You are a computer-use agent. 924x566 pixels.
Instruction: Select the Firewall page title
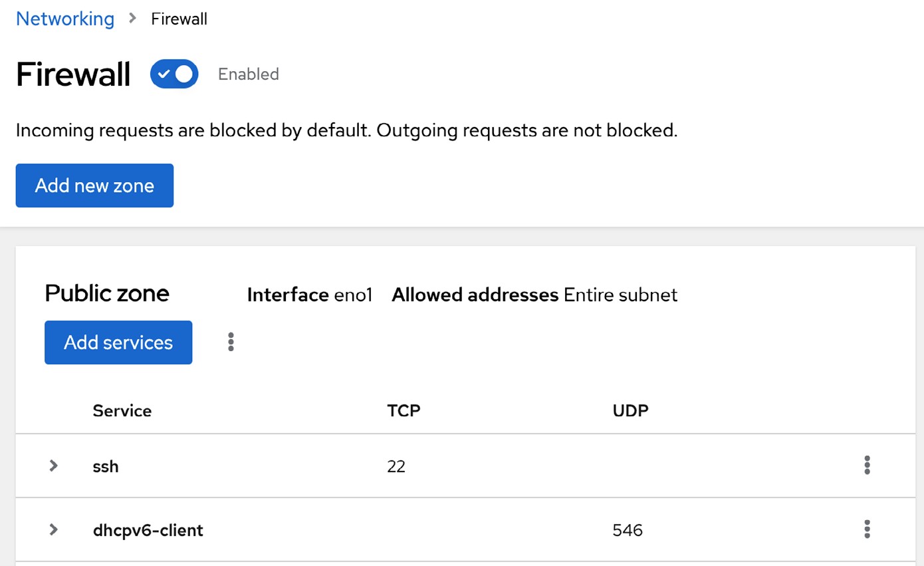click(x=73, y=74)
